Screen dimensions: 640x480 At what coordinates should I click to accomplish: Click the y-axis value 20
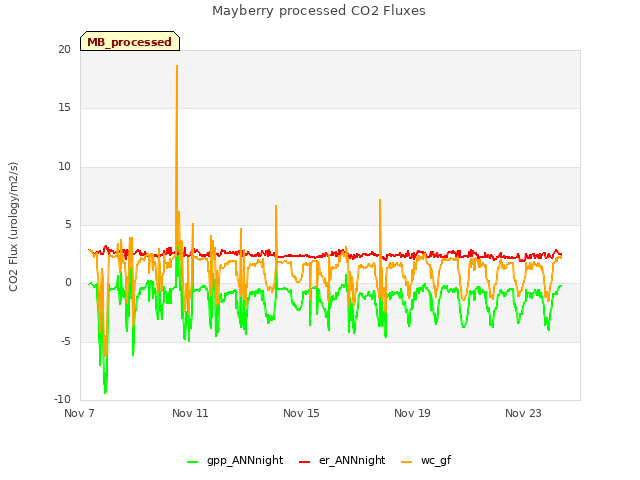coord(64,49)
